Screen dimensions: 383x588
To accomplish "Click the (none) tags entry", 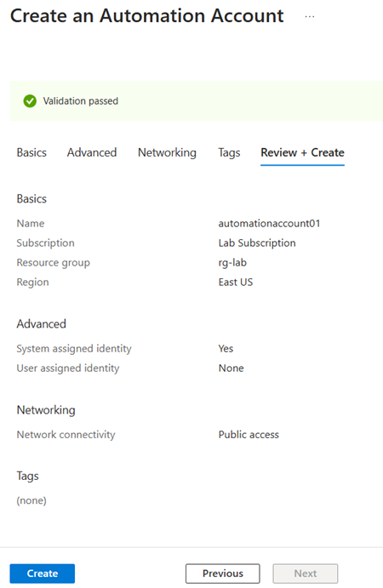I will click(31, 500).
